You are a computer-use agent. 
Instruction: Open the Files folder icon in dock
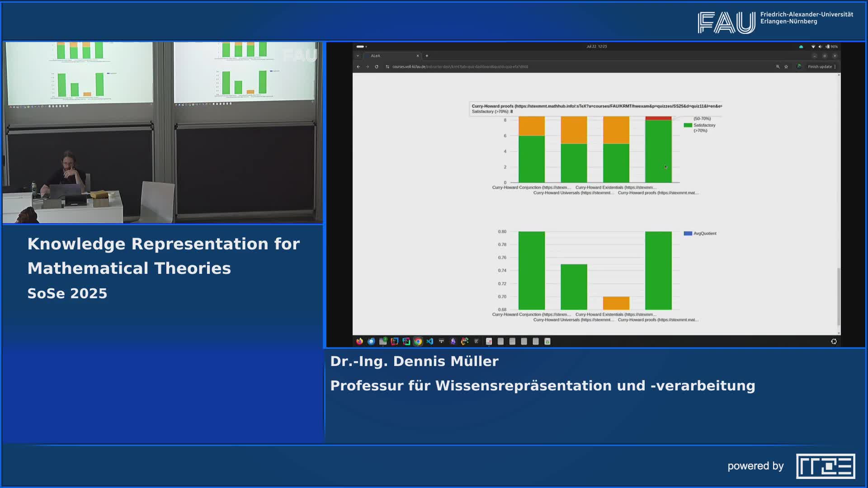pyautogui.click(x=383, y=342)
